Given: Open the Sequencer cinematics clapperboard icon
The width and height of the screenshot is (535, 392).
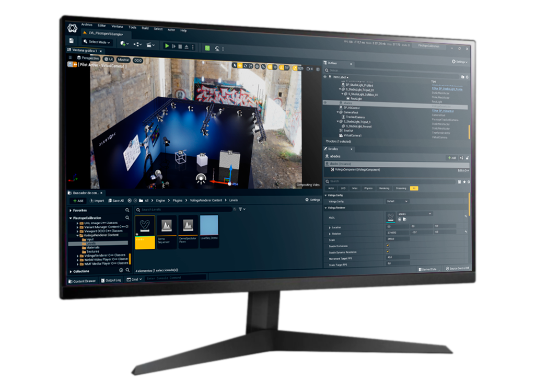Looking at the screenshot, I should click(150, 45).
